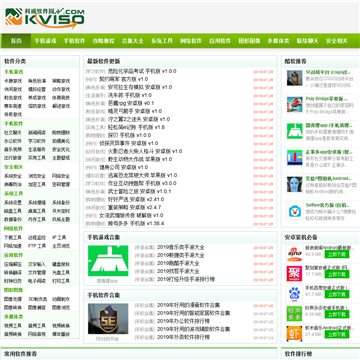Open the 手机游戏 navigation tab
This screenshot has height=360, width=360.
(x=45, y=41)
